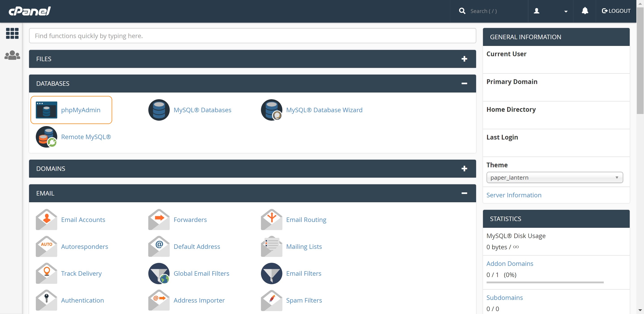Image resolution: width=644 pixels, height=314 pixels.
Task: Click the search magnifier icon
Action: pyautogui.click(x=462, y=11)
